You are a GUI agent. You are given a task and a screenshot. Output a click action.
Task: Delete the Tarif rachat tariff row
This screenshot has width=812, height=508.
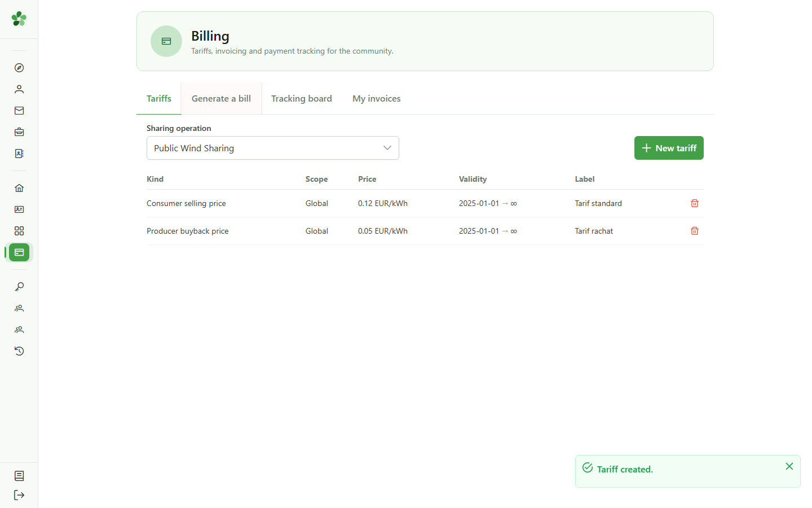click(695, 231)
